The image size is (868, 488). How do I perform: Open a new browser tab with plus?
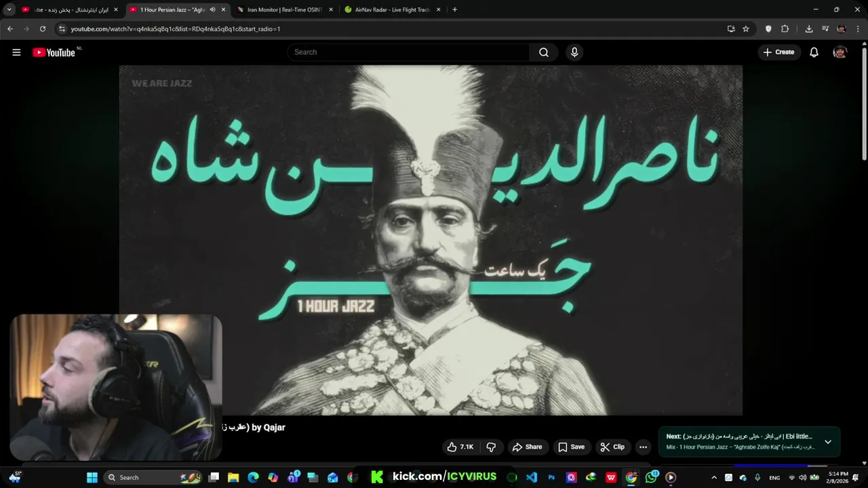click(454, 9)
